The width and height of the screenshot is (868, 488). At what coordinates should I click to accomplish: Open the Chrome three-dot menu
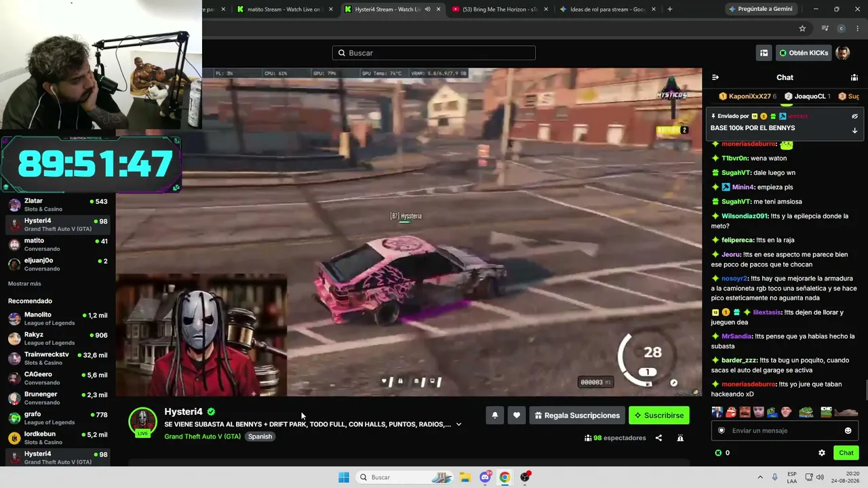click(858, 28)
